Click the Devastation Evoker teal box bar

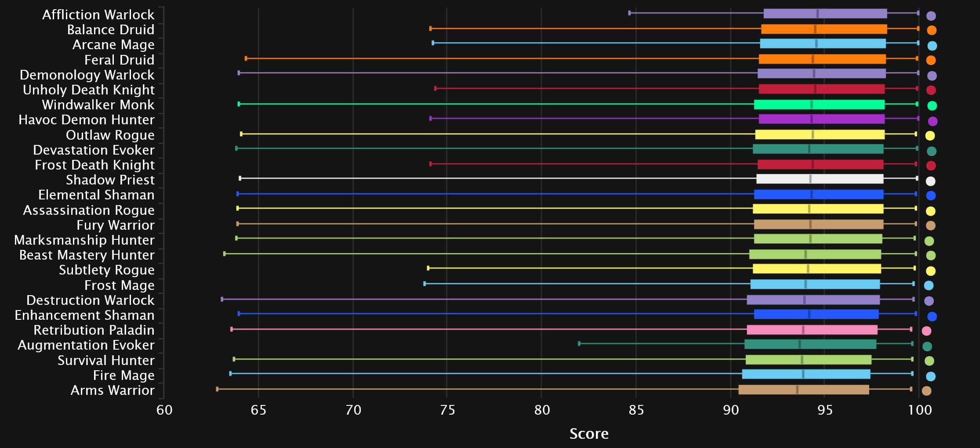click(x=818, y=149)
